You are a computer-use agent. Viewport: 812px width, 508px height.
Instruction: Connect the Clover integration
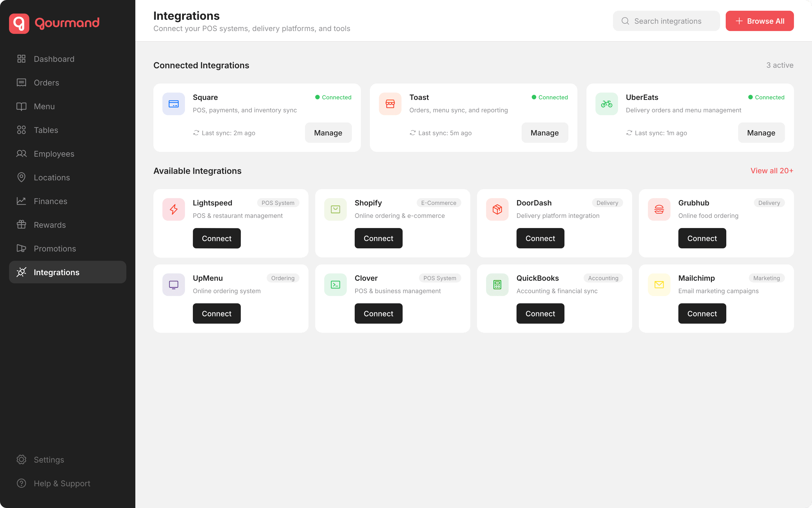coord(378,314)
